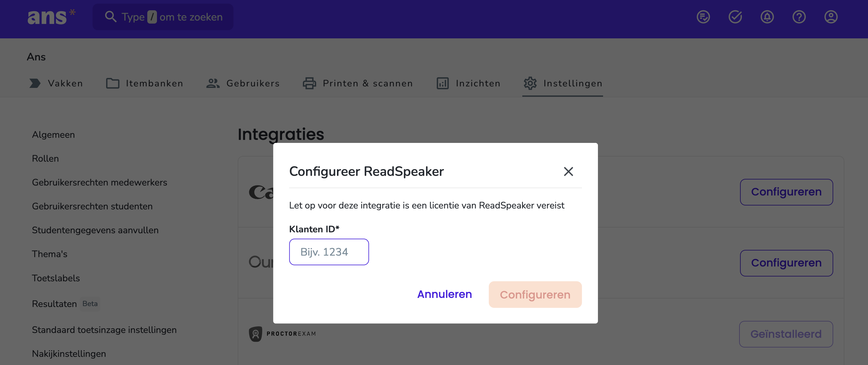
Task: Switch to Printen & scannen tab
Action: 357,83
